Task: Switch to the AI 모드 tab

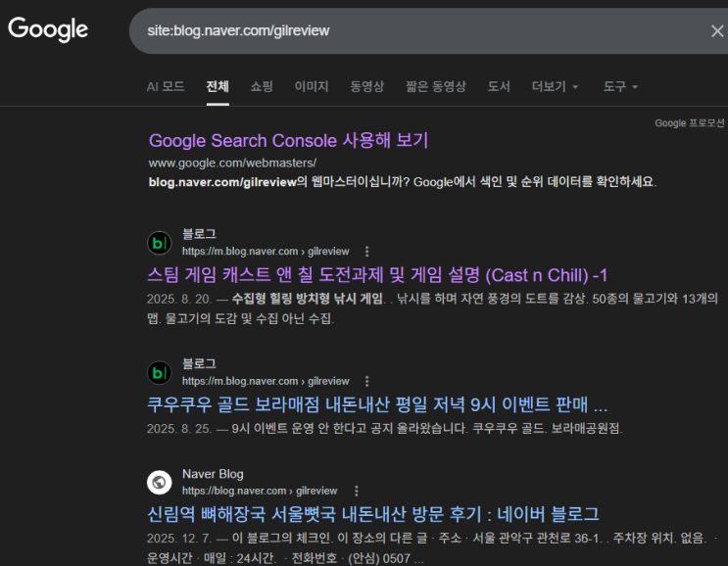Action: tap(166, 86)
